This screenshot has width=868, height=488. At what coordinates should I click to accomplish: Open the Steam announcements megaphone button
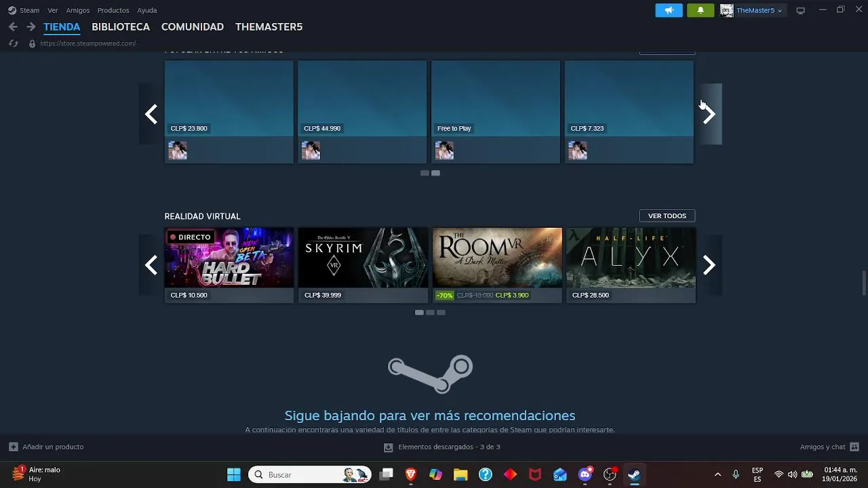click(669, 10)
